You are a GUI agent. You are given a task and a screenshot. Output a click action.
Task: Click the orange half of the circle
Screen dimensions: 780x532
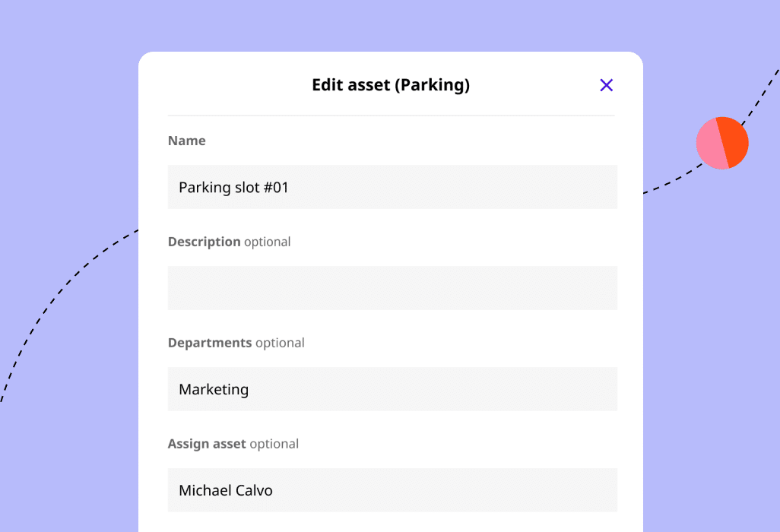(736, 141)
